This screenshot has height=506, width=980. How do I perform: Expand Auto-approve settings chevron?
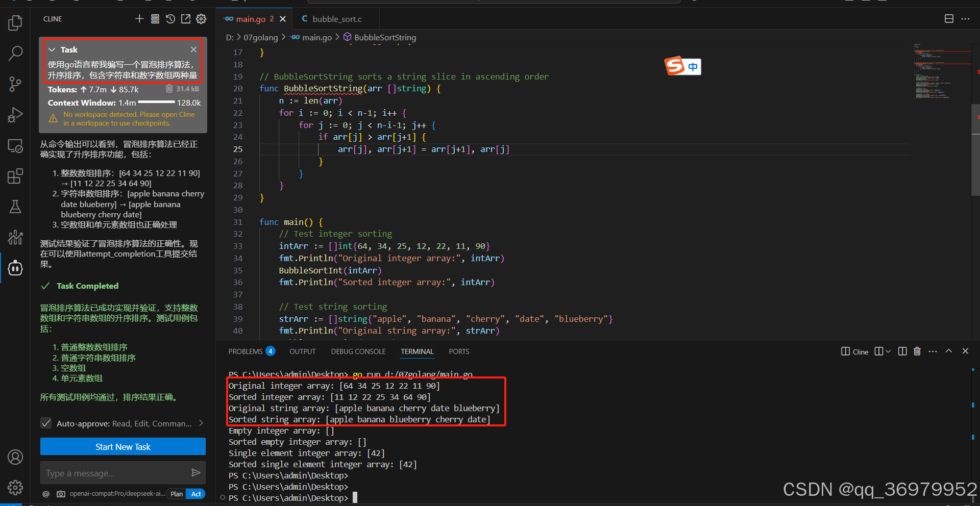[201, 423]
